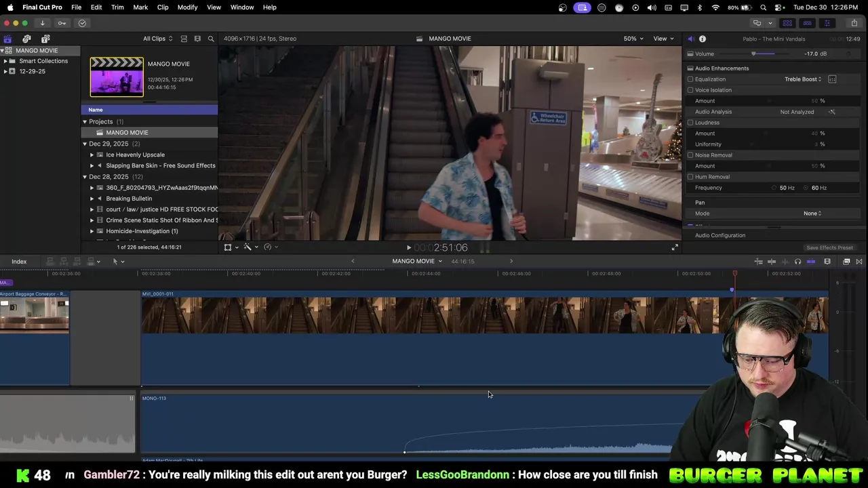The width and height of the screenshot is (868, 488).
Task: Click the timeline Index button
Action: [19, 262]
